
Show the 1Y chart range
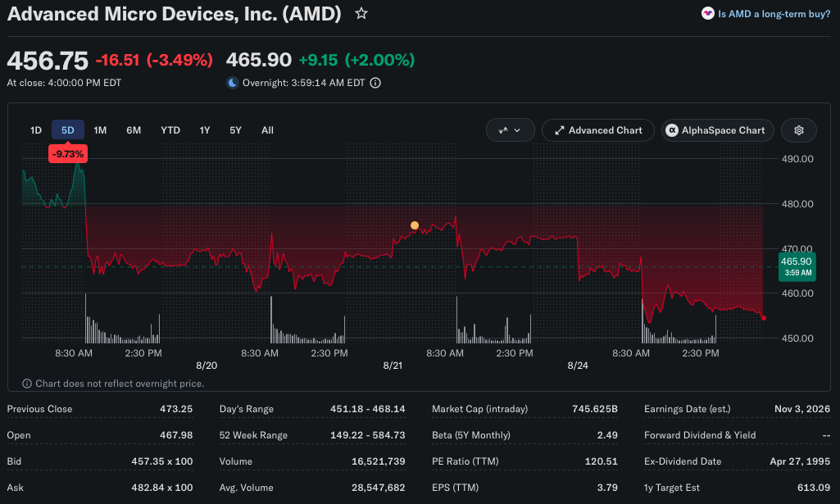click(x=205, y=130)
